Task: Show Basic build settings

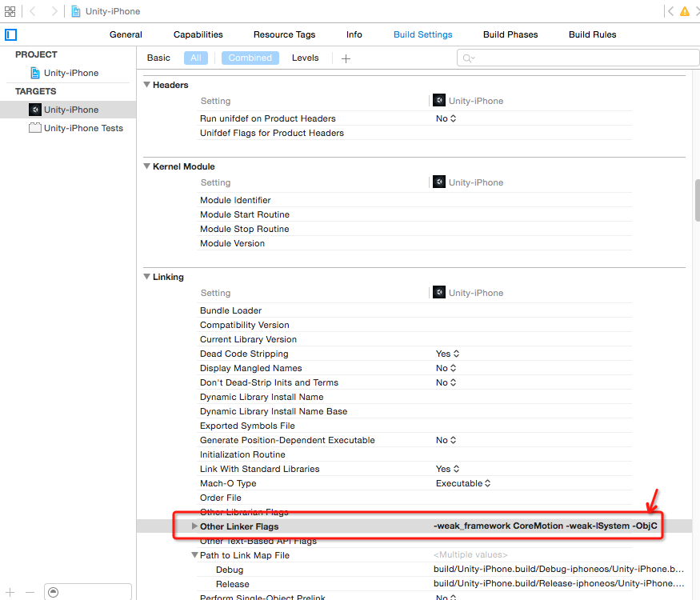Action: point(158,58)
